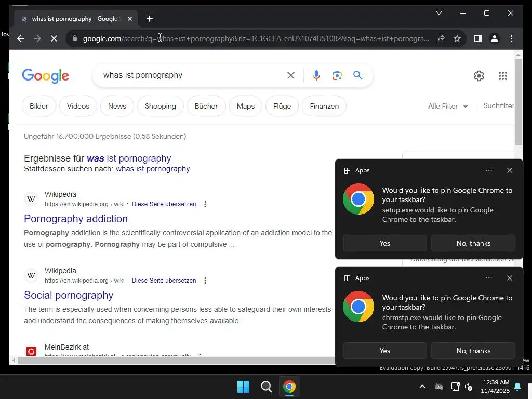This screenshot has height=399, width=532.
Task: Select the Finanzen filter tab
Action: (324, 106)
